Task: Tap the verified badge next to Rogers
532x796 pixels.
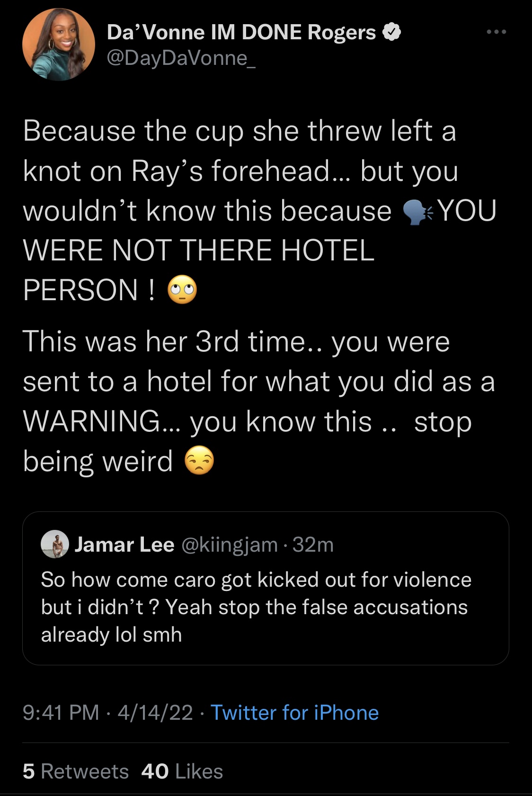Action: [x=392, y=32]
